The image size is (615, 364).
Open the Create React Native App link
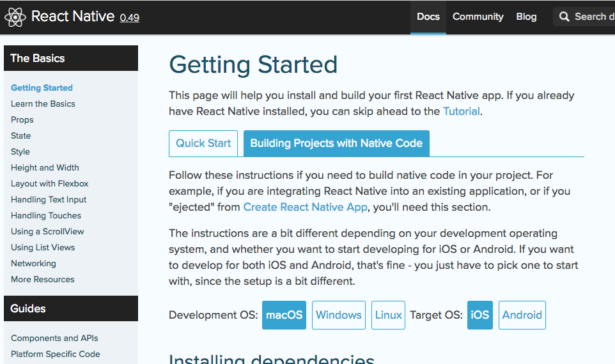pos(305,207)
